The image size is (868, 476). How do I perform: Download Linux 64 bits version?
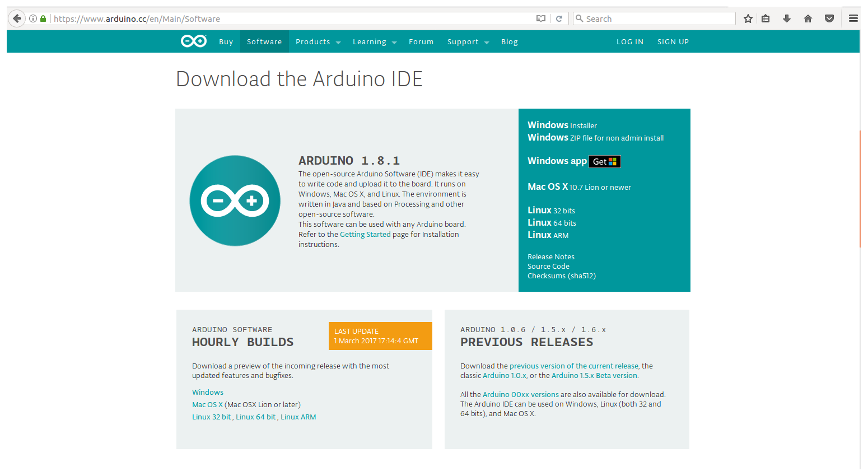[552, 222]
